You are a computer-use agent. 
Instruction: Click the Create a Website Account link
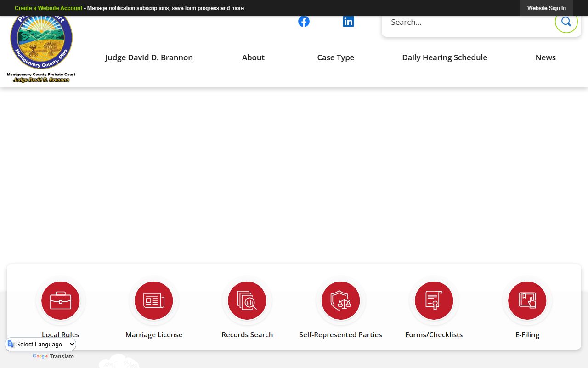click(48, 8)
